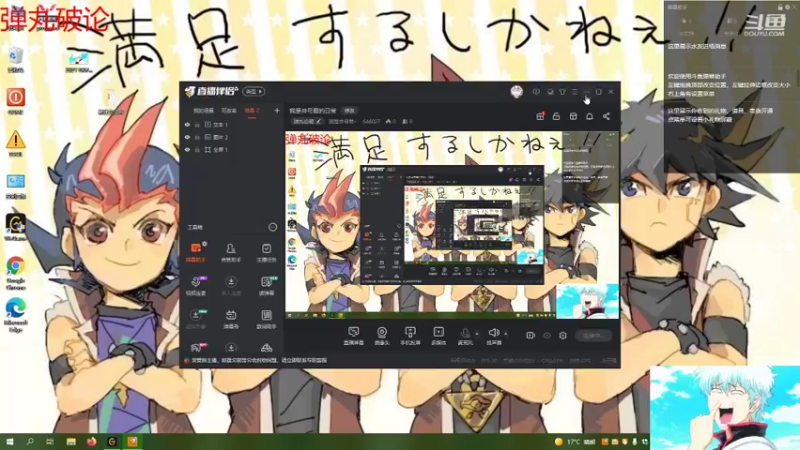Lock the 全屏 1 source layer

[x=197, y=149]
